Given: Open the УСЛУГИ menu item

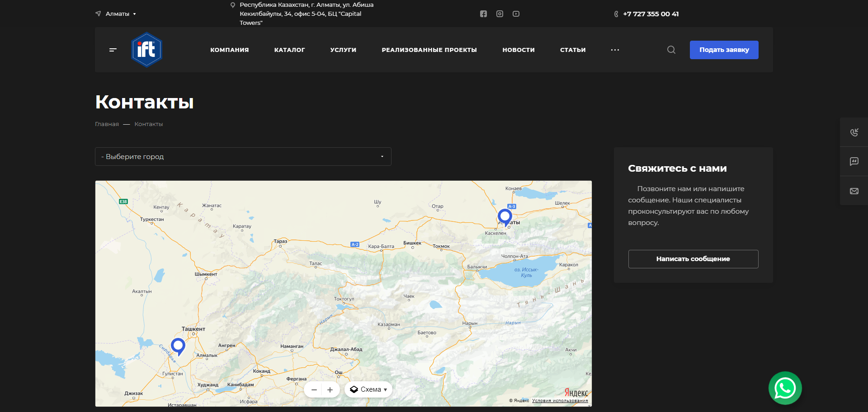Looking at the screenshot, I should pos(343,50).
